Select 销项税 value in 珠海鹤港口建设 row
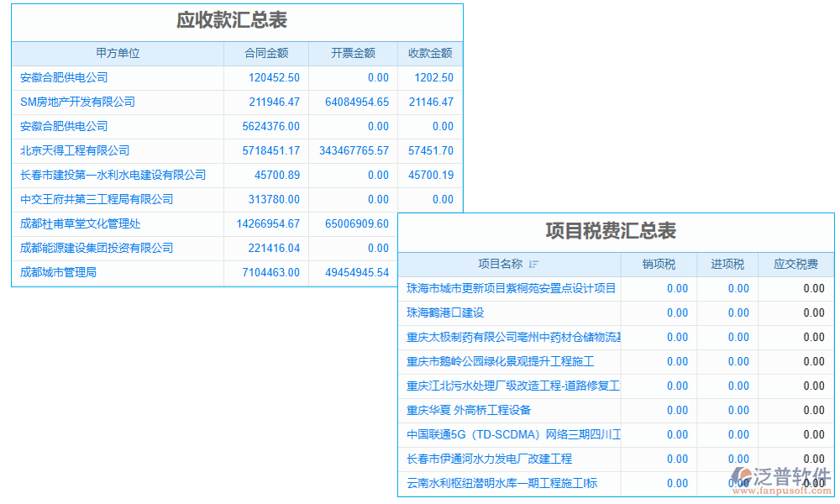 pos(678,312)
